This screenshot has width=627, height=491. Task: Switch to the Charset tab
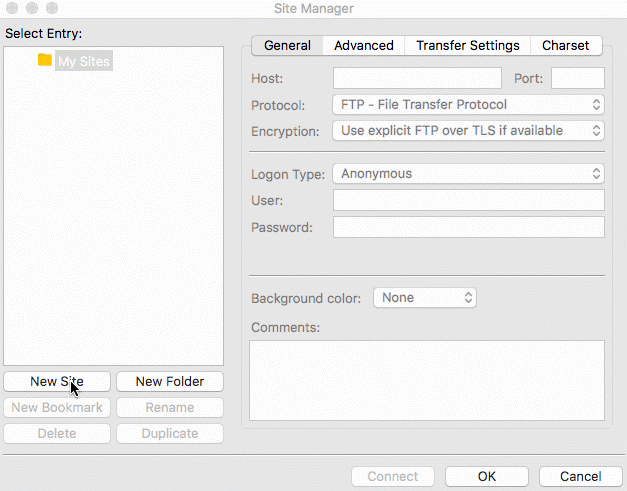pyautogui.click(x=566, y=46)
